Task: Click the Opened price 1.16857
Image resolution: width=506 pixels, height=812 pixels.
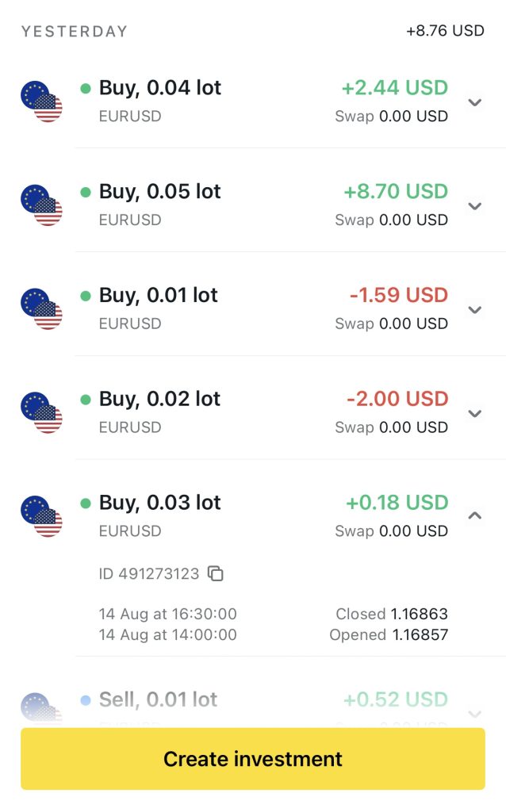Action: click(x=419, y=635)
